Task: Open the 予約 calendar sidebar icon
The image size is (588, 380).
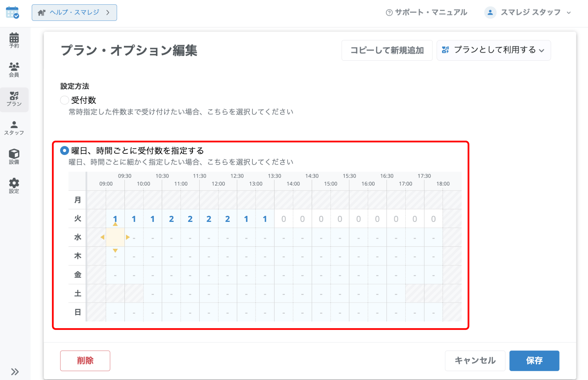Action: click(x=14, y=40)
